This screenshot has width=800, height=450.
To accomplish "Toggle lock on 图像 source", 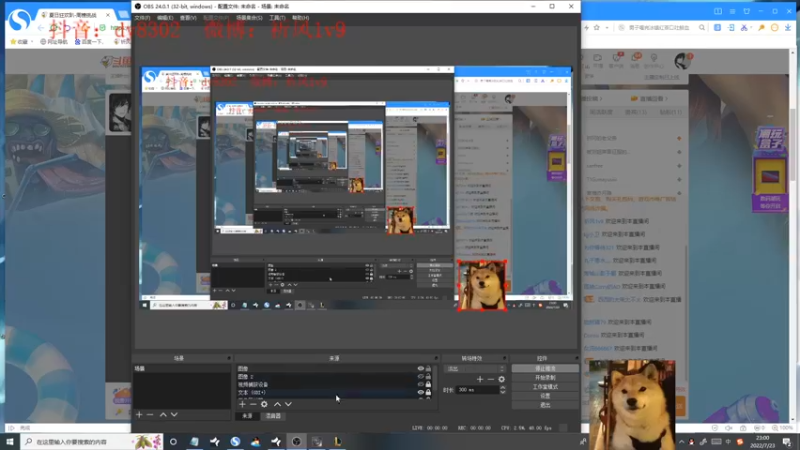I will point(428,368).
